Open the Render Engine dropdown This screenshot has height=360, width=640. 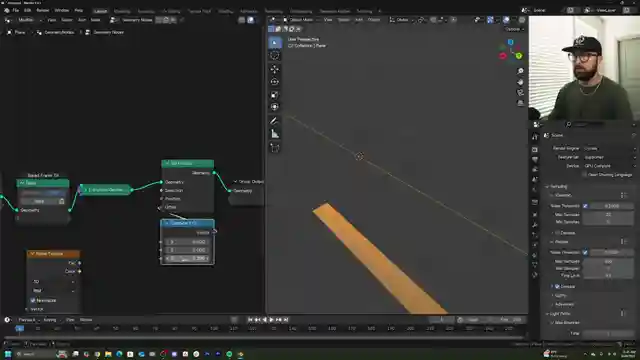coord(609,149)
